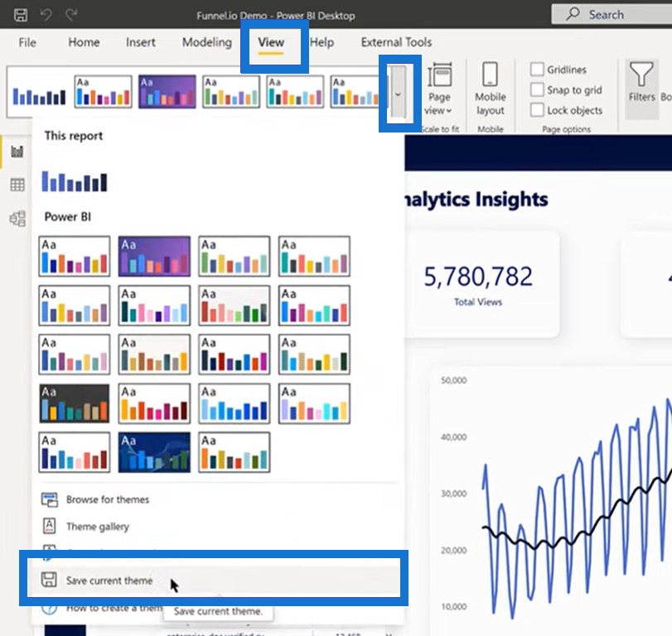
Task: Open the Theme gallery link
Action: click(x=97, y=527)
